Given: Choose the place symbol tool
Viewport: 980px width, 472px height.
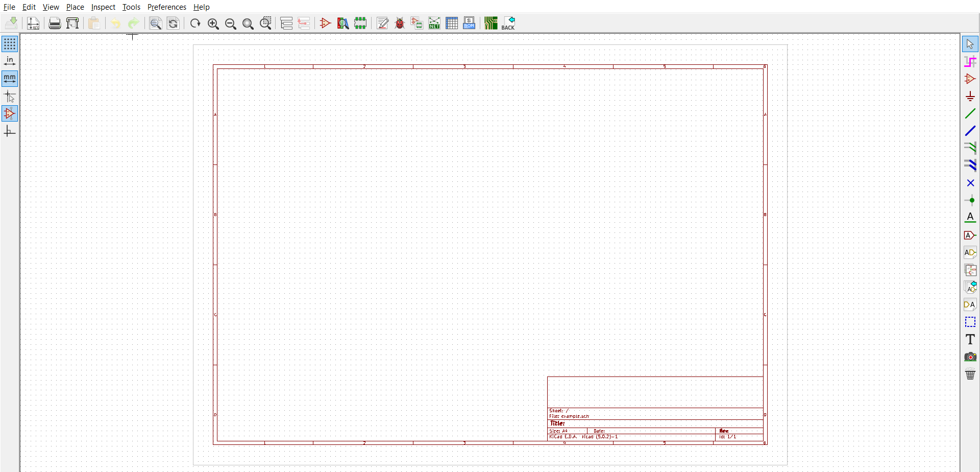Looking at the screenshot, I should click(x=970, y=79).
